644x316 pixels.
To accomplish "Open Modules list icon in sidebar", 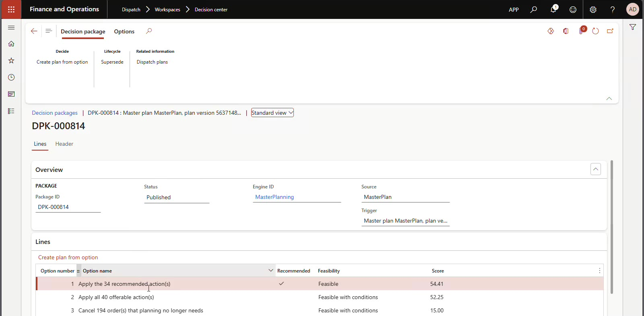I will coord(11,111).
